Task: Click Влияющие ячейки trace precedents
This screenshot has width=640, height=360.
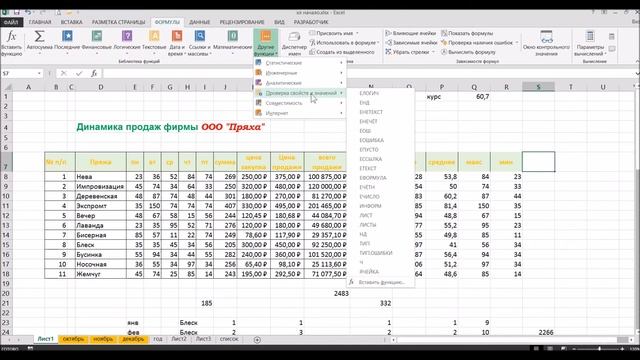Action: point(411,33)
